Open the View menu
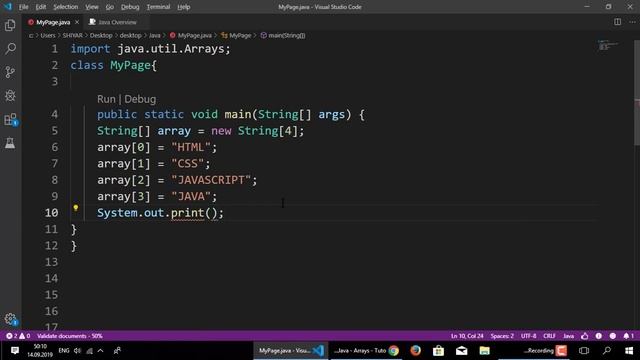 coord(91,7)
